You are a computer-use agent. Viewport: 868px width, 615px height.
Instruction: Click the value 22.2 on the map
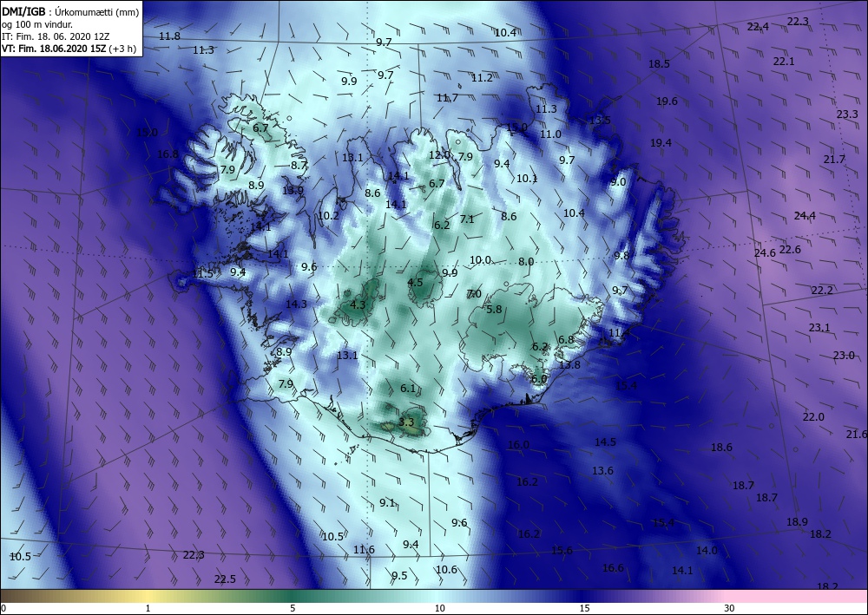click(x=822, y=291)
